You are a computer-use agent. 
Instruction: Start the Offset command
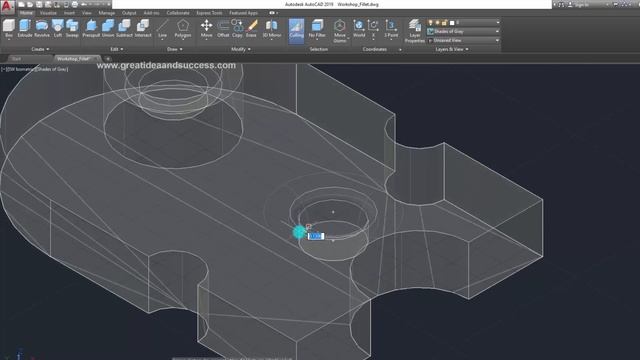[223, 28]
